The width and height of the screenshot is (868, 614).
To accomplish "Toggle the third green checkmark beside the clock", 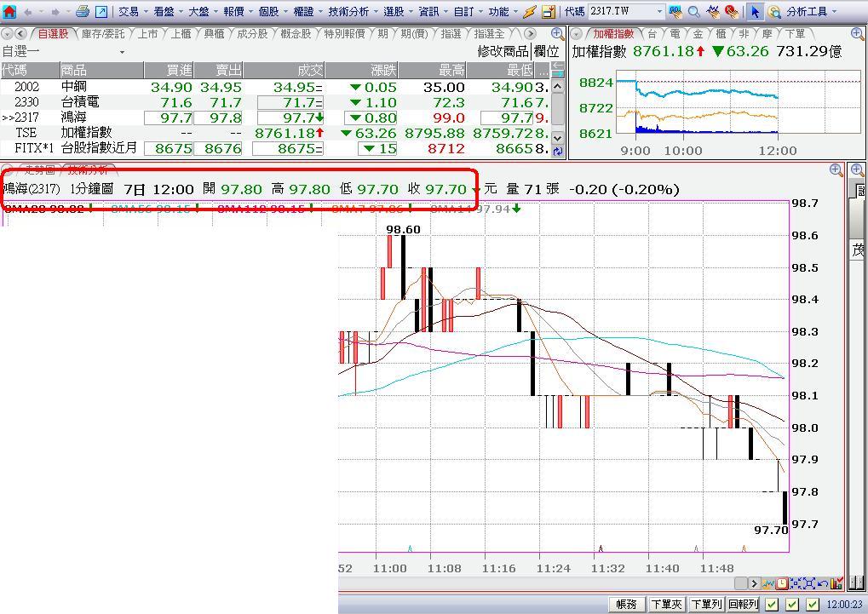I will coord(812,604).
